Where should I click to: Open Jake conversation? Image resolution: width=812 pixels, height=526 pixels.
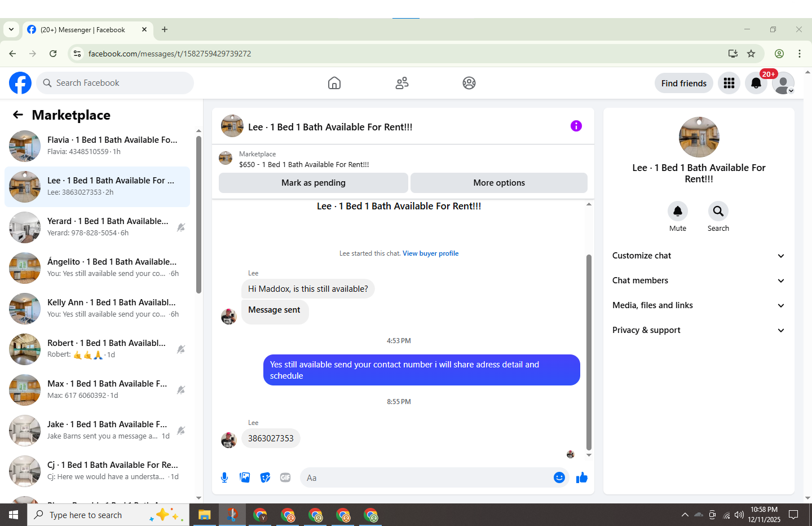pyautogui.click(x=97, y=431)
